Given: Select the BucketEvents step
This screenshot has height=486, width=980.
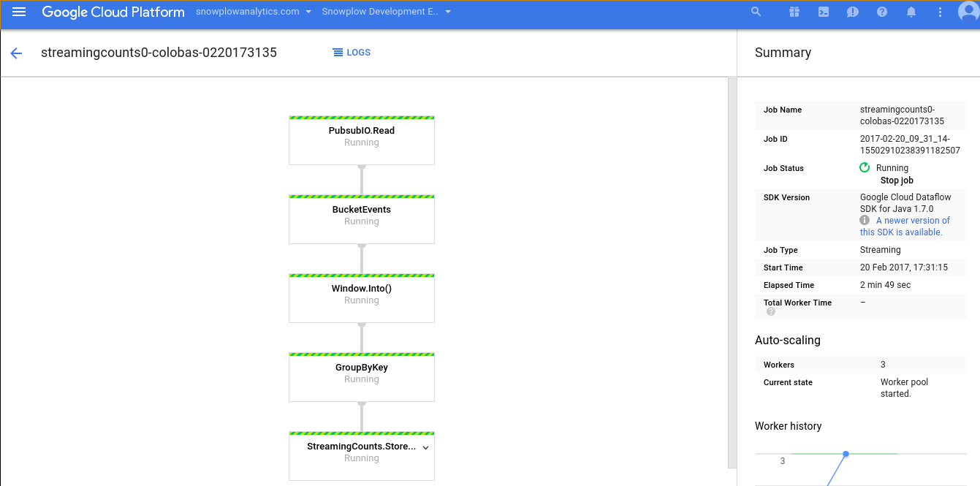Looking at the screenshot, I should (x=362, y=219).
